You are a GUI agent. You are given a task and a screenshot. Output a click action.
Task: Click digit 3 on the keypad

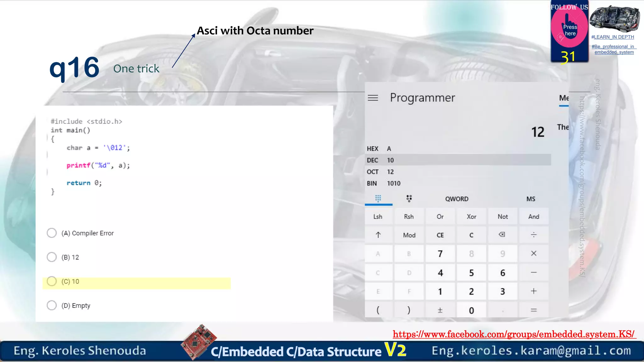tap(502, 292)
